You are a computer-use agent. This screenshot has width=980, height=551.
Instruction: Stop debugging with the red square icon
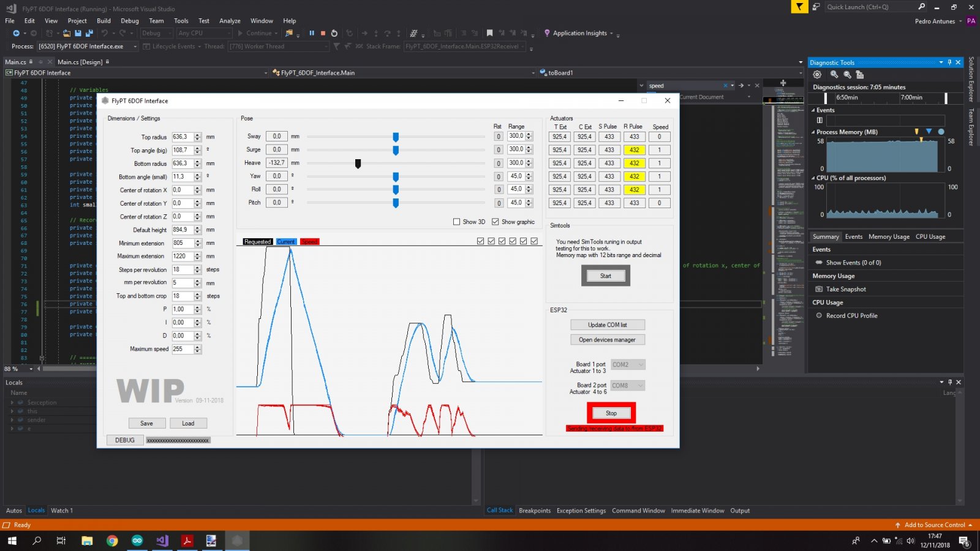pyautogui.click(x=323, y=33)
